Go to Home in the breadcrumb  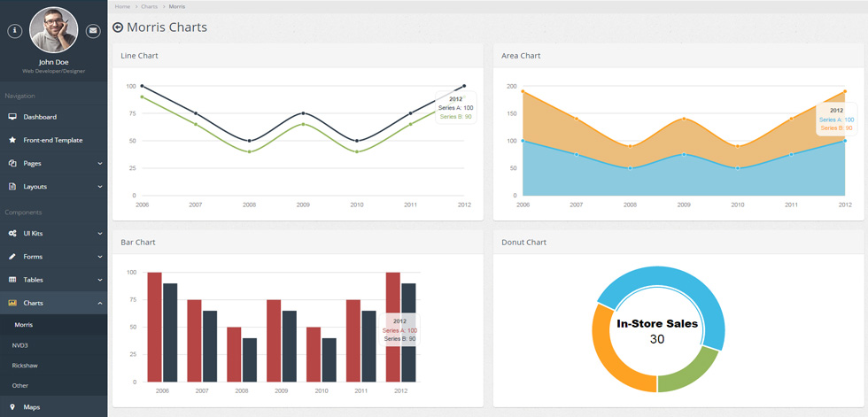[x=122, y=6]
